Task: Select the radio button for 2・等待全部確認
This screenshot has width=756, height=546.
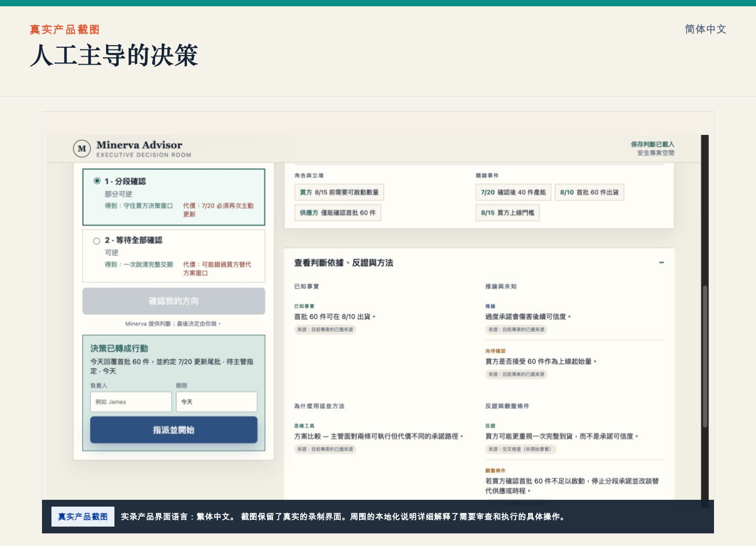Action: [97, 241]
